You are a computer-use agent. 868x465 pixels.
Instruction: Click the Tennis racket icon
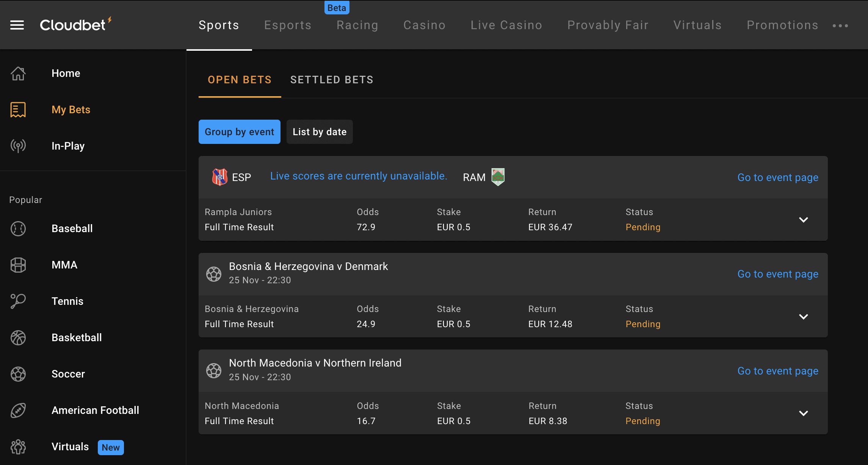(x=18, y=301)
